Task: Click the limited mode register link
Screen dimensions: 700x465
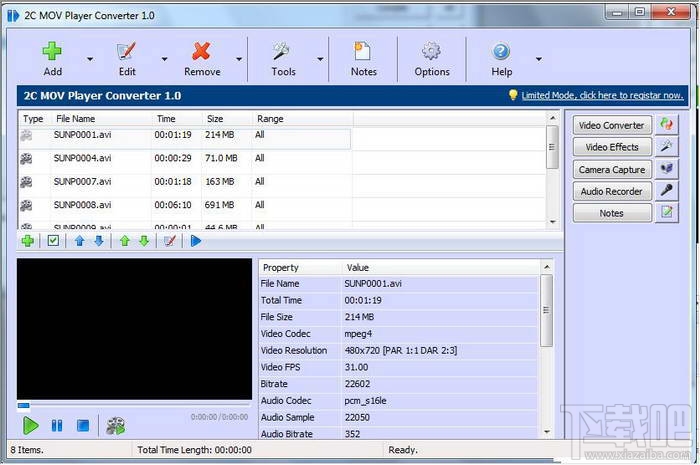Action: (602, 95)
